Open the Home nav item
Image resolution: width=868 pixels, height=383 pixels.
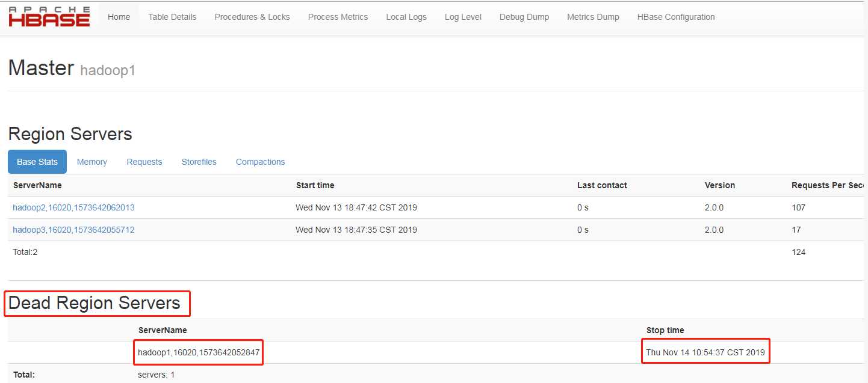click(x=119, y=17)
